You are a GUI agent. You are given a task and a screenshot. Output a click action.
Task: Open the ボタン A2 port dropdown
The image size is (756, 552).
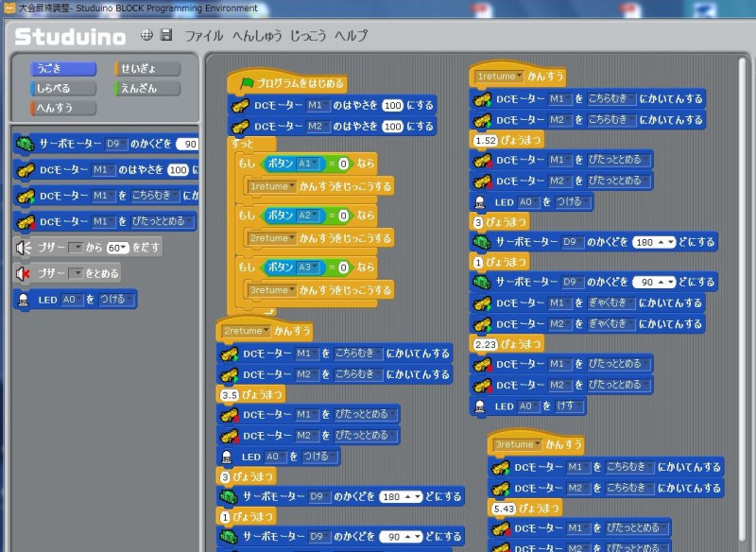pyautogui.click(x=308, y=216)
